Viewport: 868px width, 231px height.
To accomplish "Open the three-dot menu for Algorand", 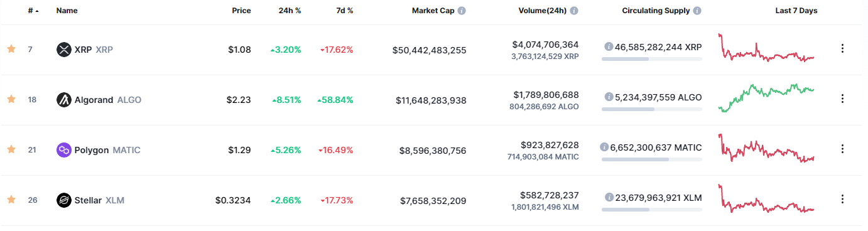I will coord(842,99).
